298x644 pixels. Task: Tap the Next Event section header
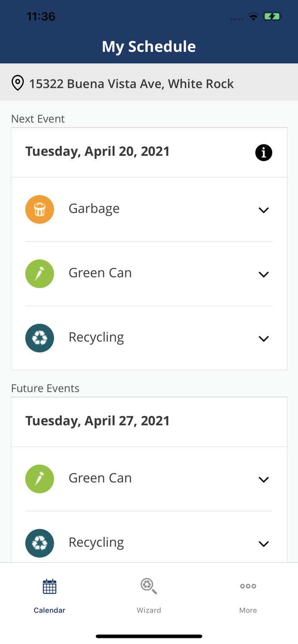point(38,118)
